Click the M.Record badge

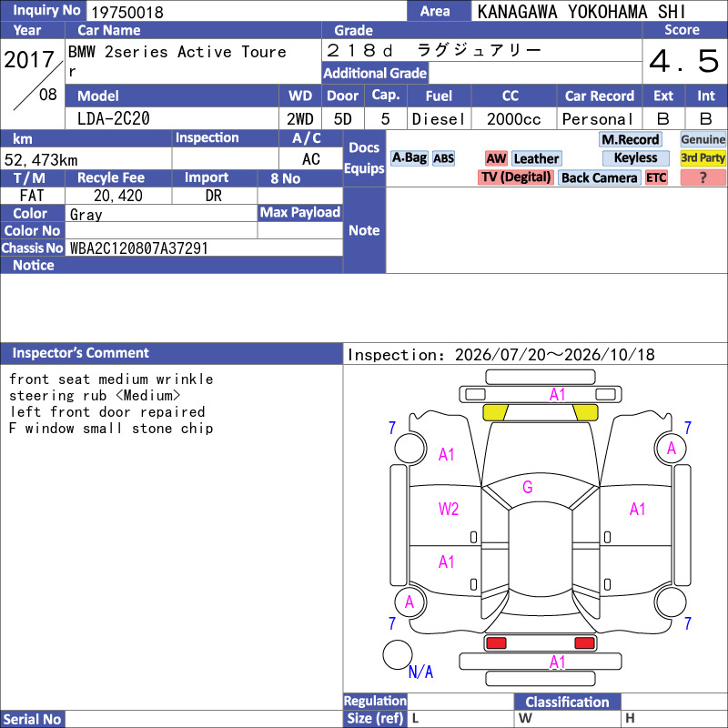(x=630, y=139)
